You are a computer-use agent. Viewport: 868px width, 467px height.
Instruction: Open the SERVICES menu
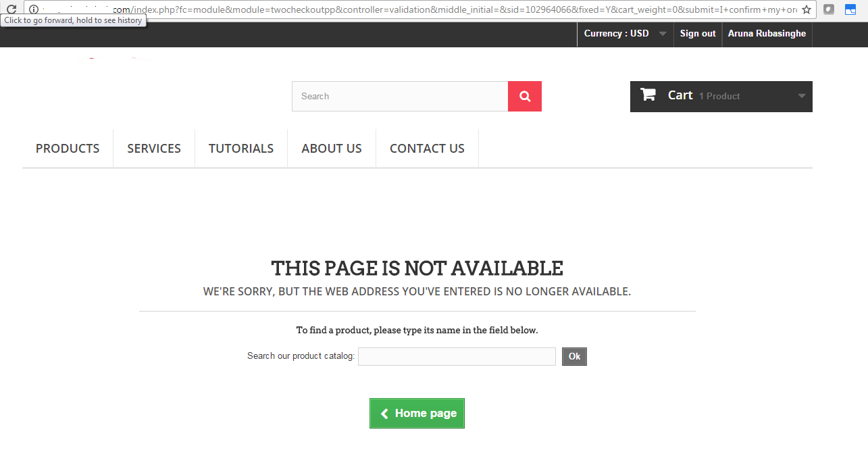pyautogui.click(x=154, y=148)
